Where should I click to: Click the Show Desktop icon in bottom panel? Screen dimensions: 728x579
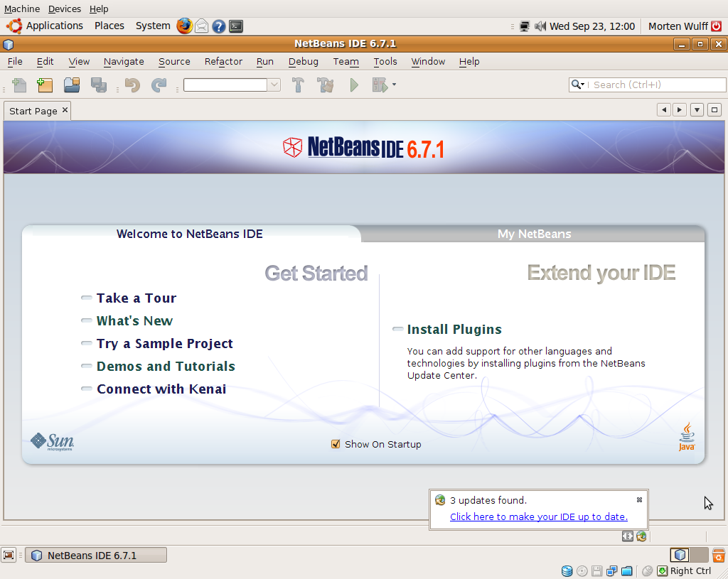tap(9, 555)
